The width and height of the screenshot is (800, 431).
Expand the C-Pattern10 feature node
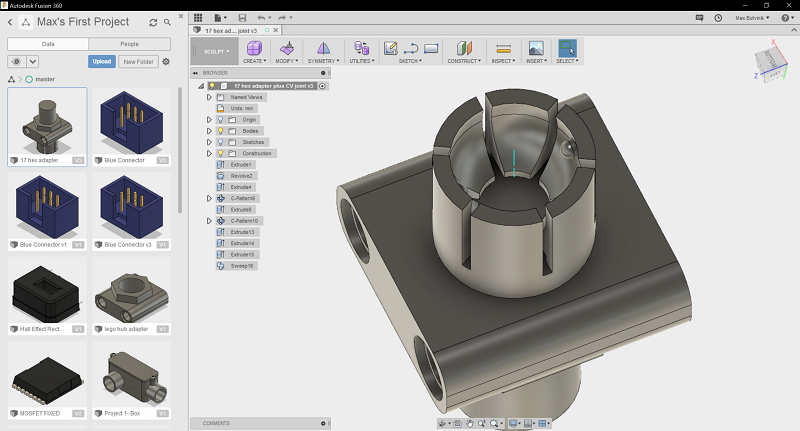click(209, 221)
